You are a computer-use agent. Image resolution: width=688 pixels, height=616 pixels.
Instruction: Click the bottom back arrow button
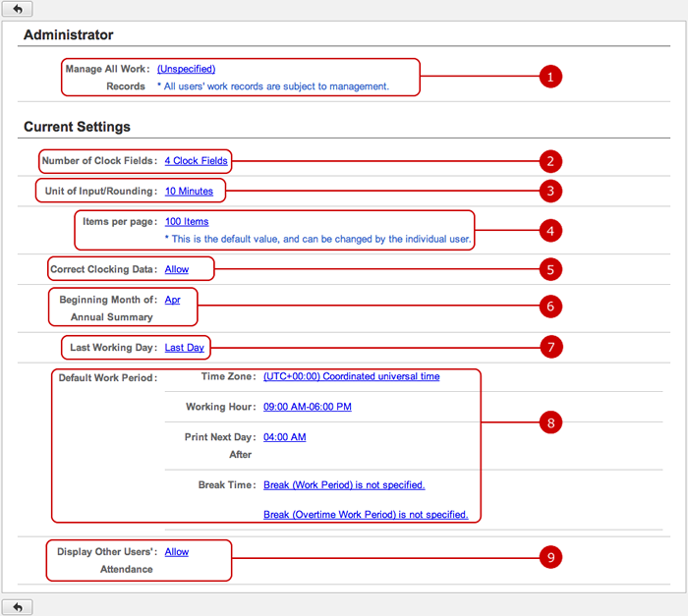click(x=17, y=607)
